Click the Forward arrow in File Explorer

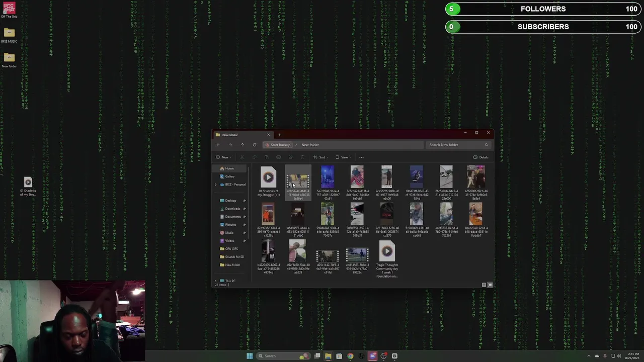point(230,145)
